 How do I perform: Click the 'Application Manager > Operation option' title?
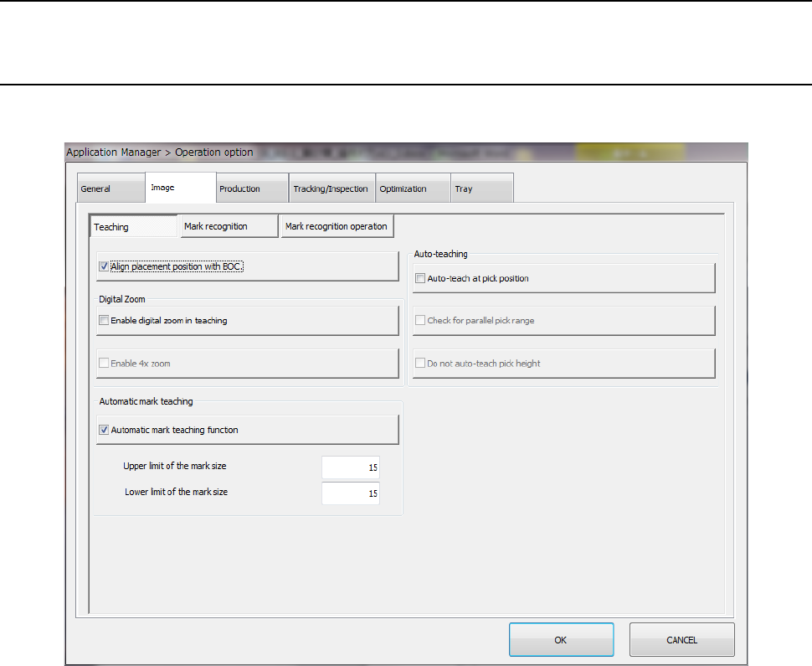pyautogui.click(x=160, y=152)
